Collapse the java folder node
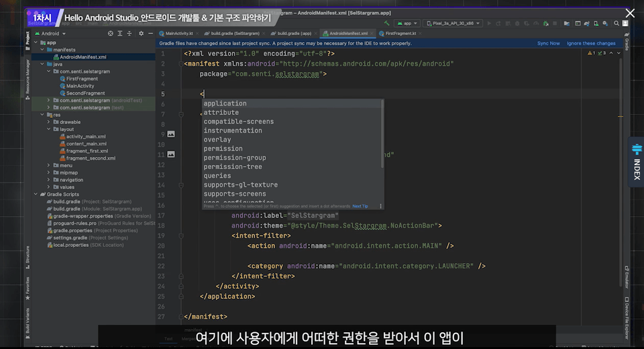 tap(42, 64)
